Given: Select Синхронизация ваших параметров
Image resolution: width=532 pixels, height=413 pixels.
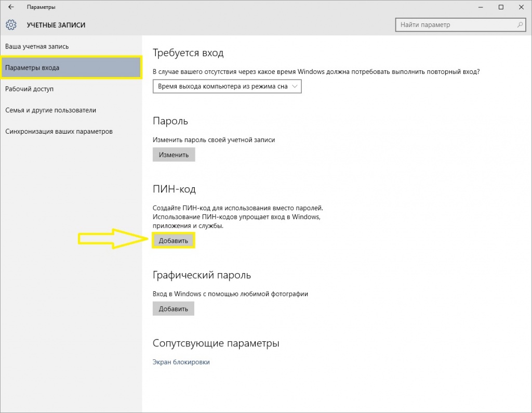Looking at the screenshot, I should pos(59,132).
